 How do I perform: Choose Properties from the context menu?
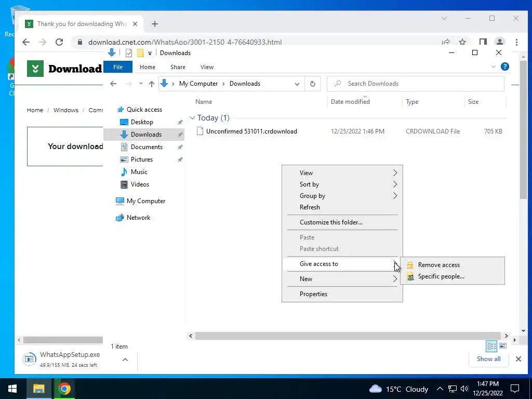click(x=342, y=294)
